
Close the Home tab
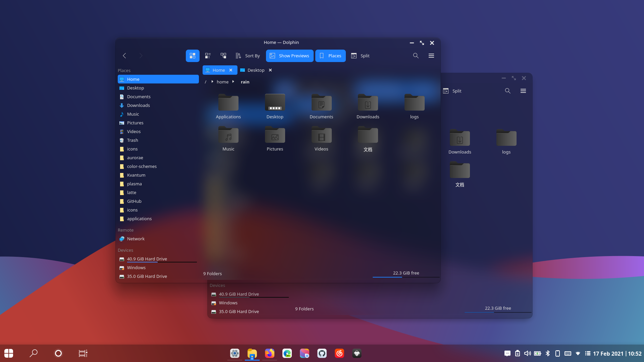tap(231, 70)
